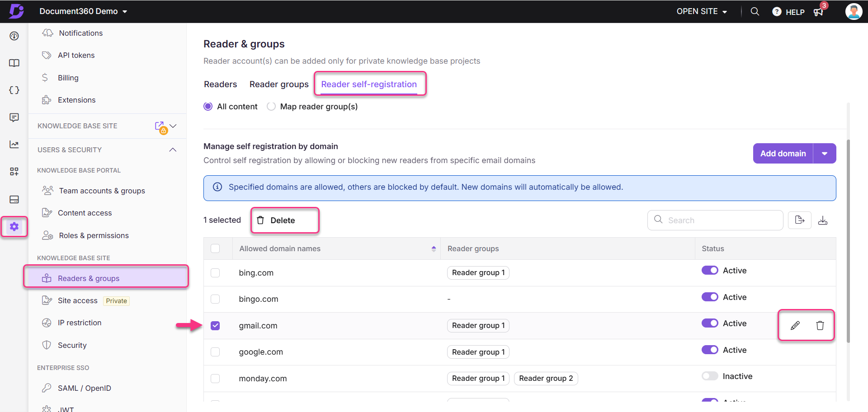The image size is (868, 412).
Task: Toggle bingo.com Active status switch
Action: coord(710,297)
